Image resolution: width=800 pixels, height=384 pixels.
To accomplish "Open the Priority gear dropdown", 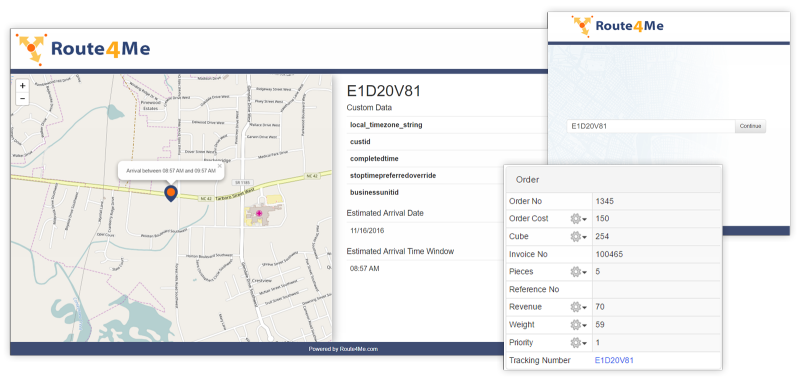I will coord(579,343).
